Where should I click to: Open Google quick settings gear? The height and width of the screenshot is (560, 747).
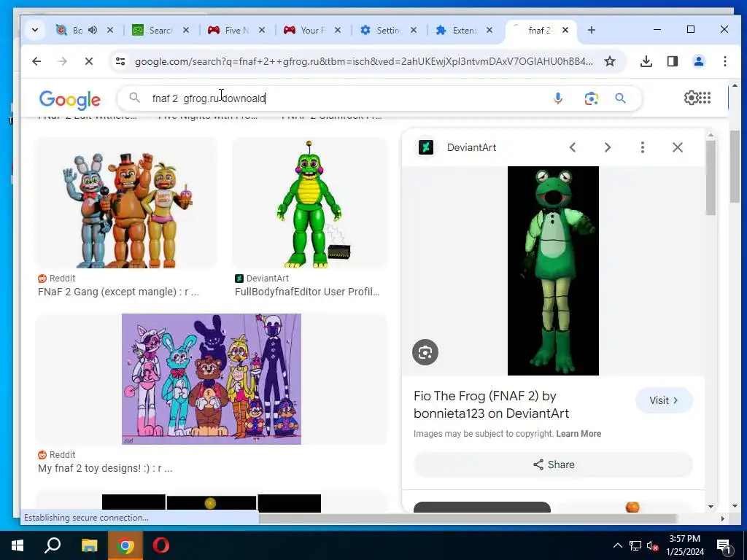pos(691,98)
